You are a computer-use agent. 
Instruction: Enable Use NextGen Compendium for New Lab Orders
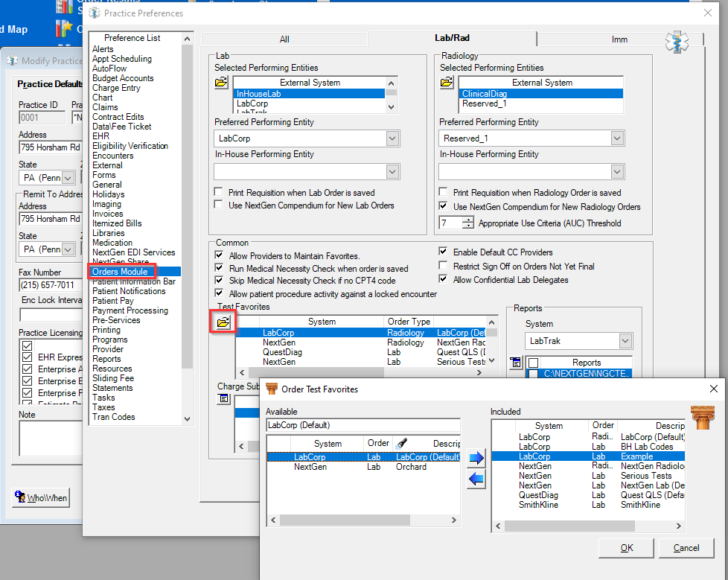[x=218, y=205]
